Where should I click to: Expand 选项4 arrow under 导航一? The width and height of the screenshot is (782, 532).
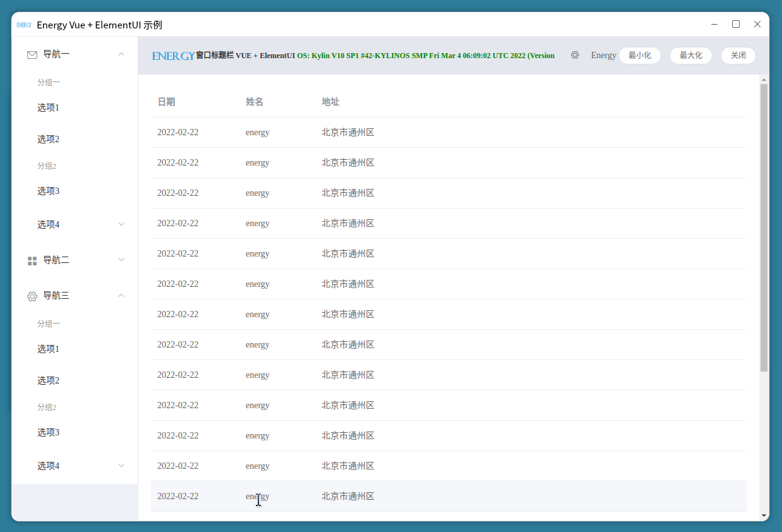click(121, 224)
